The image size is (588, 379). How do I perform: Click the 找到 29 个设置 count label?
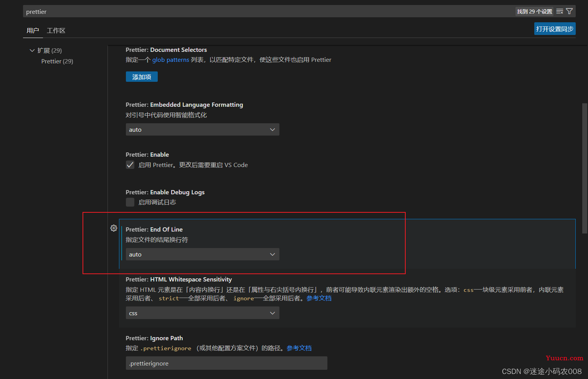pos(534,12)
